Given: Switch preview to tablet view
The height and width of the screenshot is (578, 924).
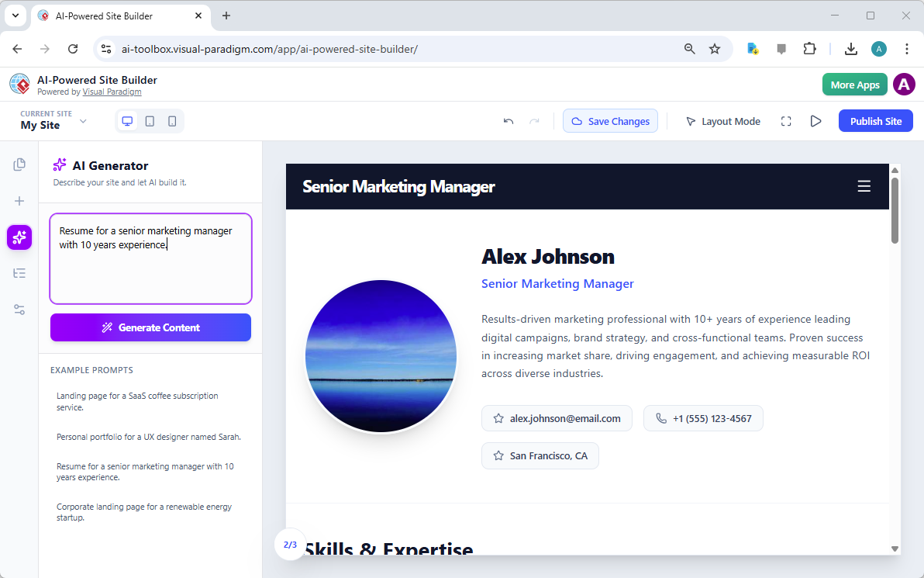Looking at the screenshot, I should (x=150, y=121).
